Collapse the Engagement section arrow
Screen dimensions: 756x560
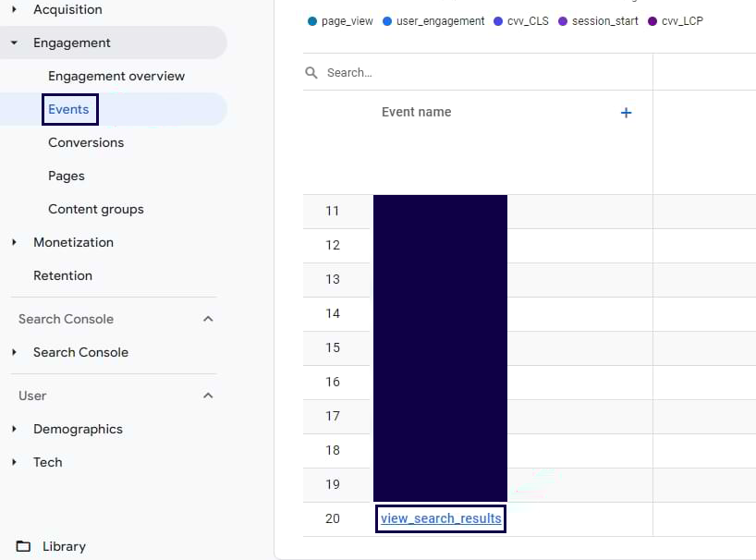coord(15,43)
